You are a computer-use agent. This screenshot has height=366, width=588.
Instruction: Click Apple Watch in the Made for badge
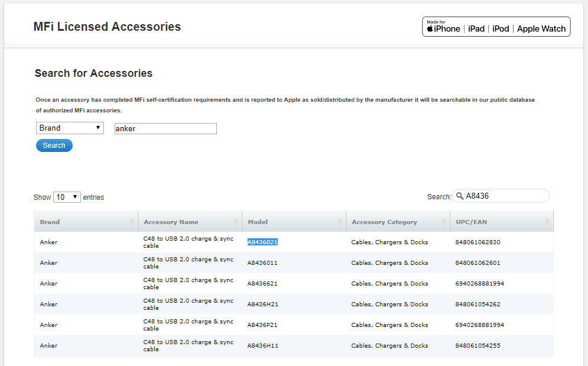(541, 29)
